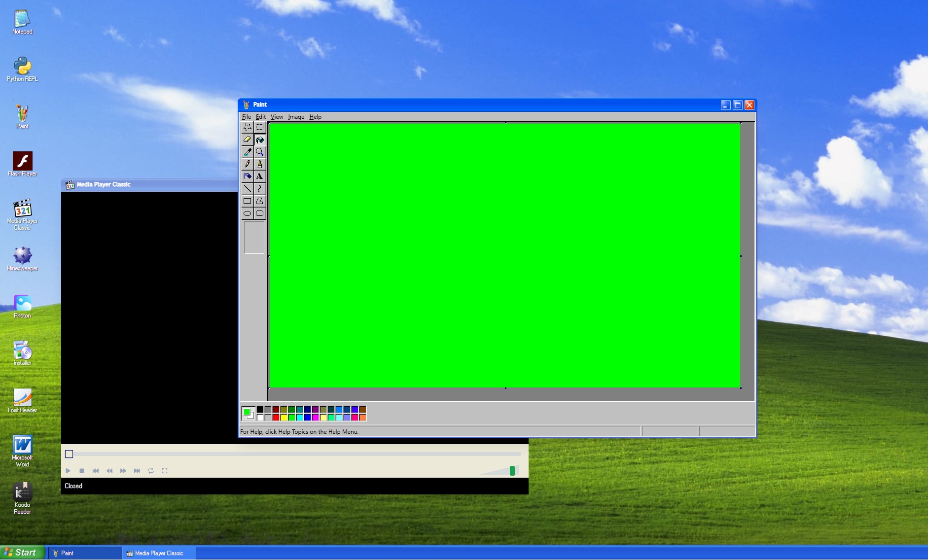This screenshot has height=560, width=928.
Task: Open the View menu in Paint
Action: (x=277, y=117)
